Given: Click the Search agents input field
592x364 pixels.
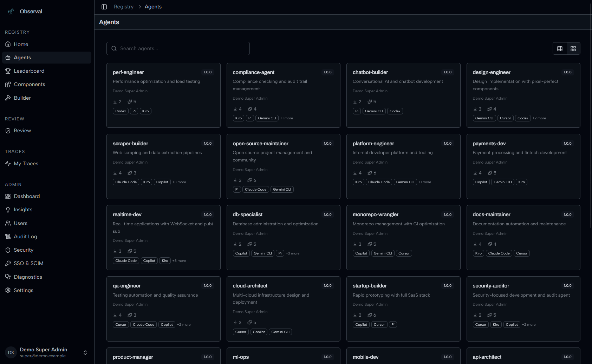Looking at the screenshot, I should tap(178, 48).
